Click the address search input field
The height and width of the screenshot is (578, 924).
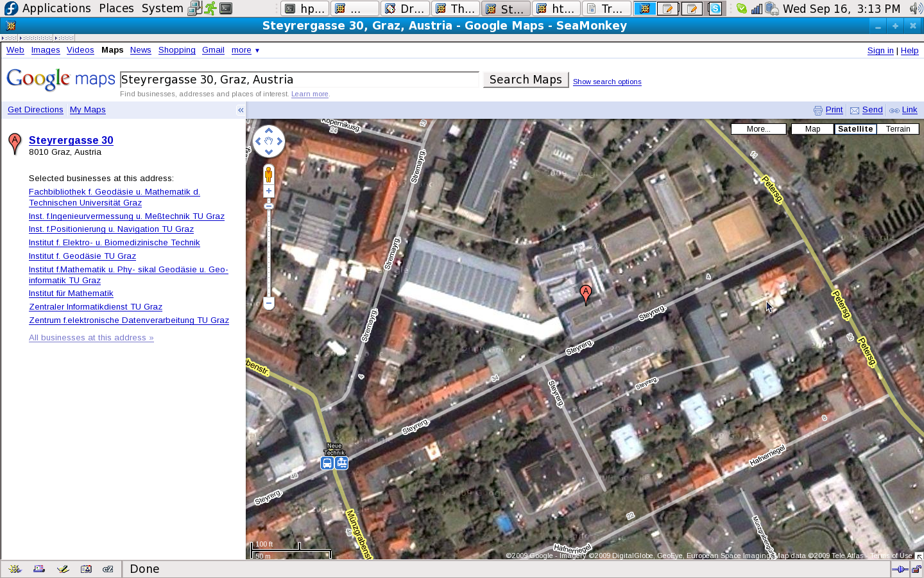[x=299, y=80]
